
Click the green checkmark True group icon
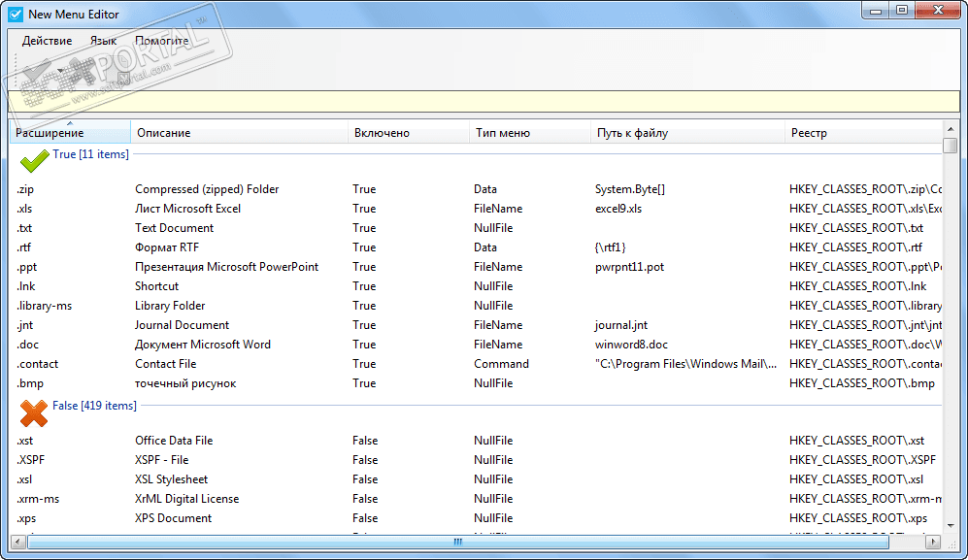coord(34,158)
